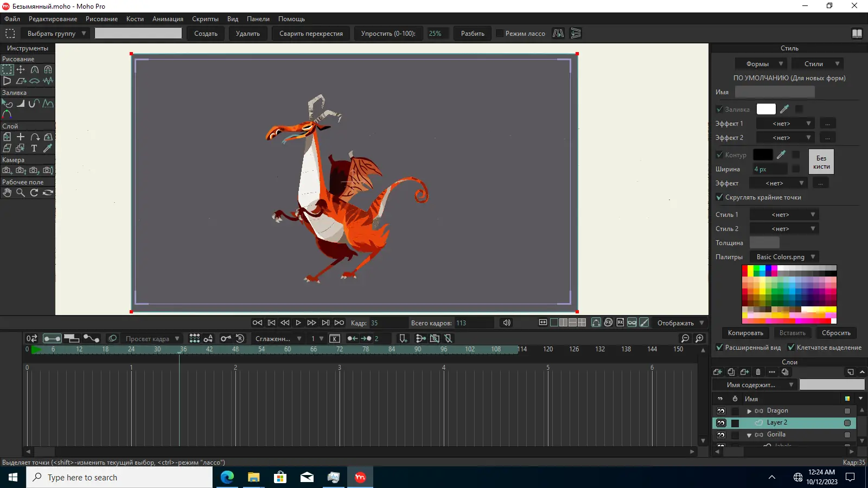Viewport: 868px width, 488px height.
Task: Click the Сварить перекрестия button
Action: pos(311,34)
